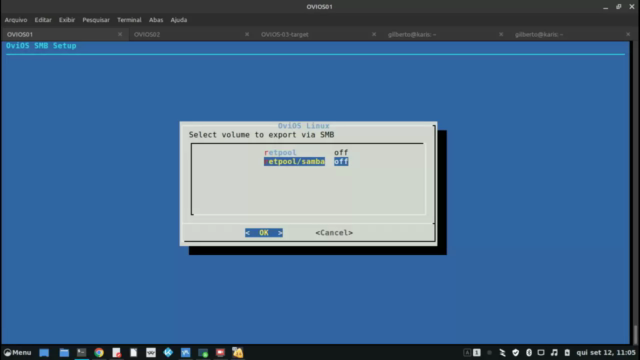
Task: Open the blank white document icon in taskbar
Action: (133, 353)
